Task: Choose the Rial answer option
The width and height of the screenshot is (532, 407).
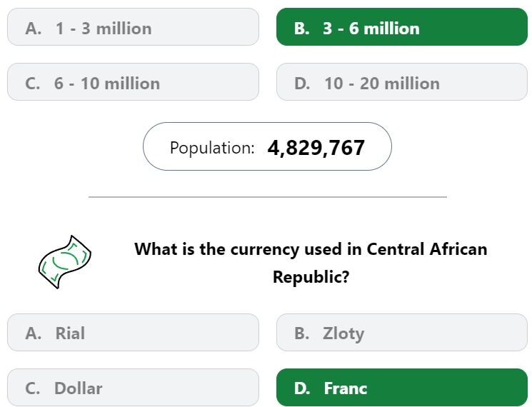Action: click(x=133, y=333)
